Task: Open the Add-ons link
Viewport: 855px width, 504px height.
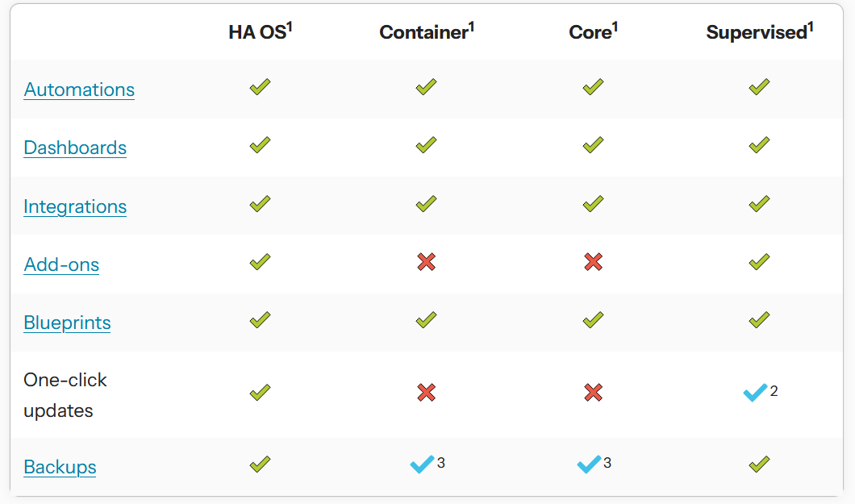Action: point(61,264)
